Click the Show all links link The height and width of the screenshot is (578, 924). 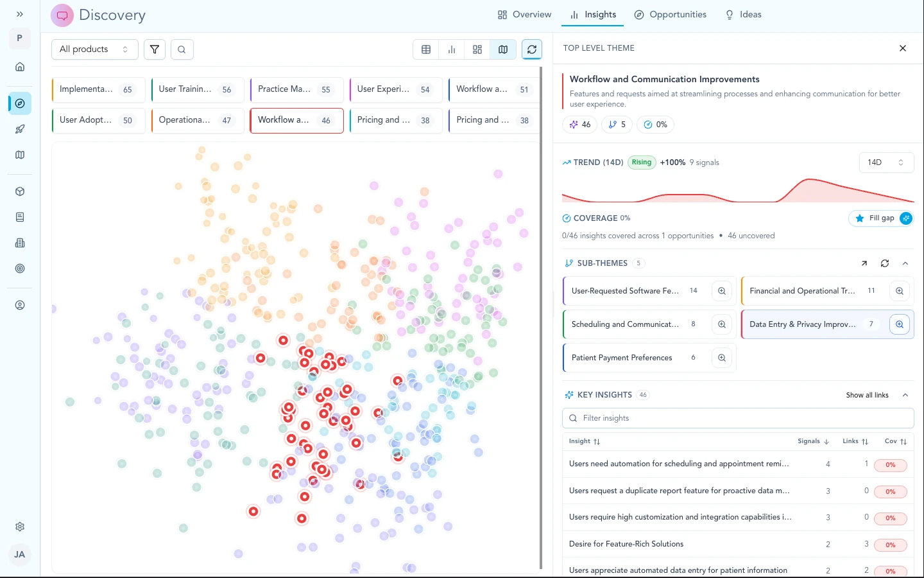pos(868,395)
